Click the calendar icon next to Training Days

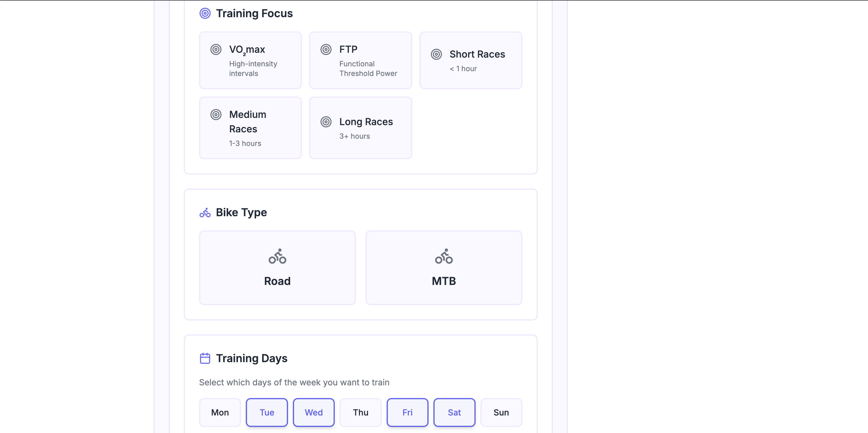(205, 358)
